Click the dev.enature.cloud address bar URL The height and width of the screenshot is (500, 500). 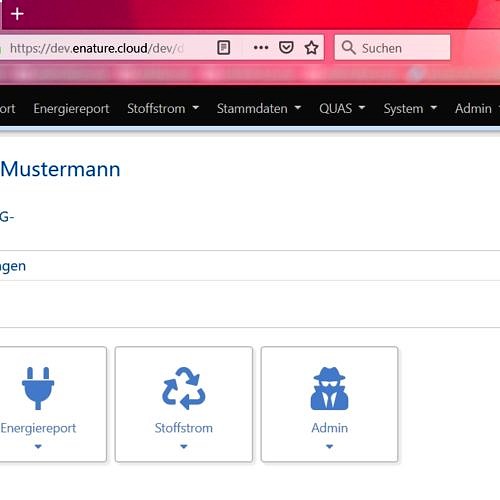point(97,48)
